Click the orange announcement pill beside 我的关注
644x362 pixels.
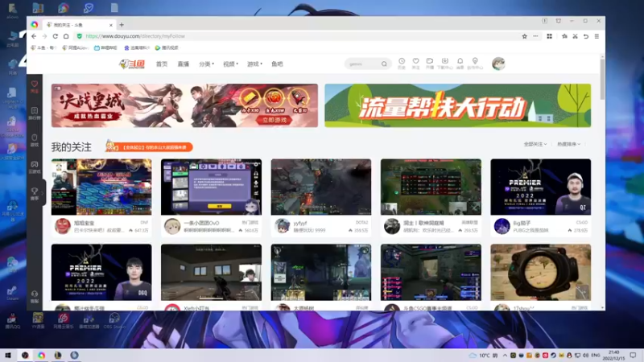149,146
